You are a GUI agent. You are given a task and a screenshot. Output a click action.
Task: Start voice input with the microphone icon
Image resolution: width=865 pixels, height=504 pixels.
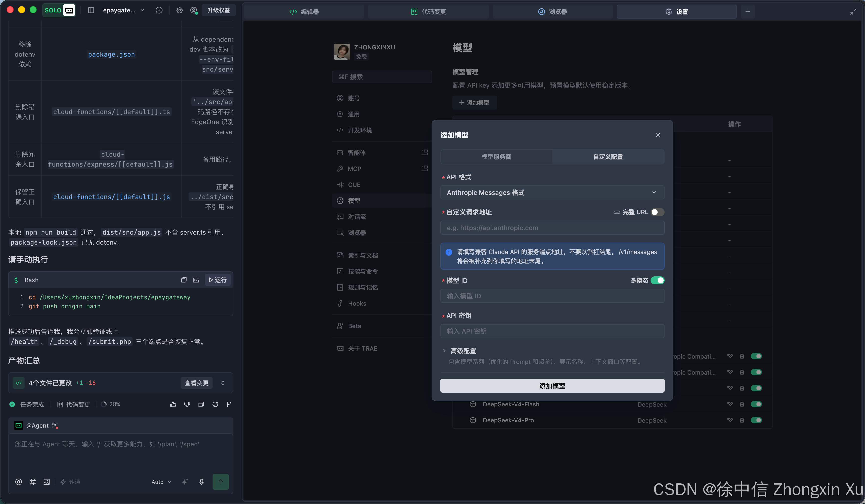pos(202,482)
